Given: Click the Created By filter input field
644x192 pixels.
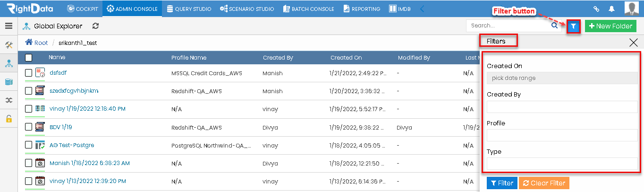Looking at the screenshot, I should coord(562,107).
